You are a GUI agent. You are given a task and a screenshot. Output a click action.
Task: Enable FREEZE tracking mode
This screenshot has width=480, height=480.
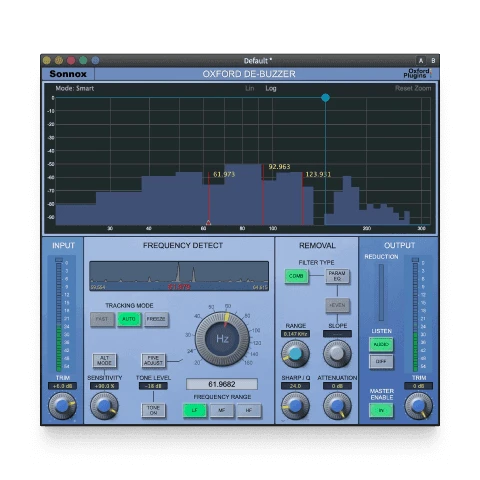click(x=156, y=319)
